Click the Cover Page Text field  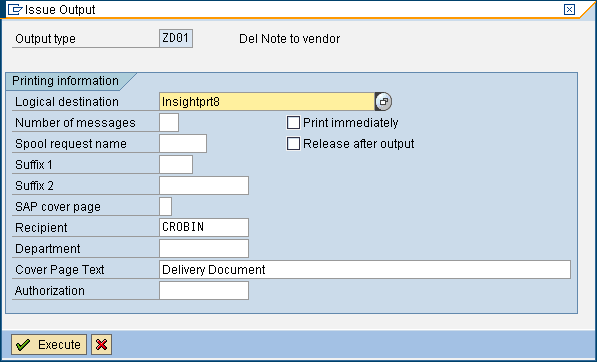[365, 270]
